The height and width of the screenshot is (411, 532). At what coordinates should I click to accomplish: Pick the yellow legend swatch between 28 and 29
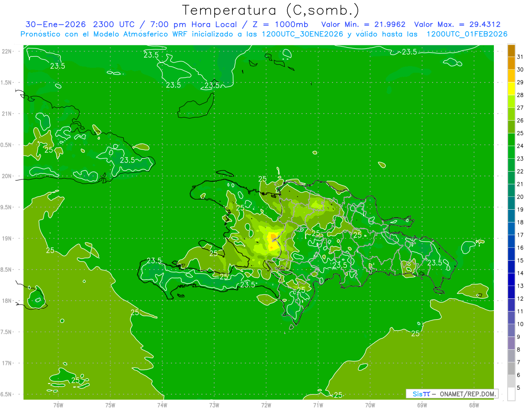pos(511,89)
